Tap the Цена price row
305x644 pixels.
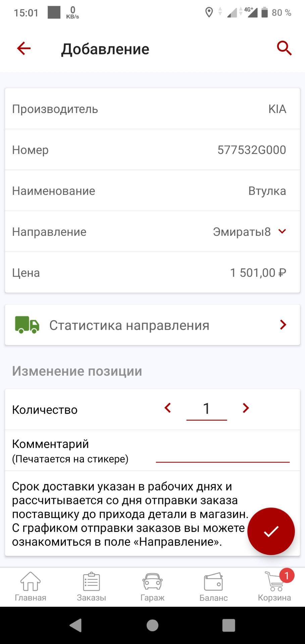[152, 273]
